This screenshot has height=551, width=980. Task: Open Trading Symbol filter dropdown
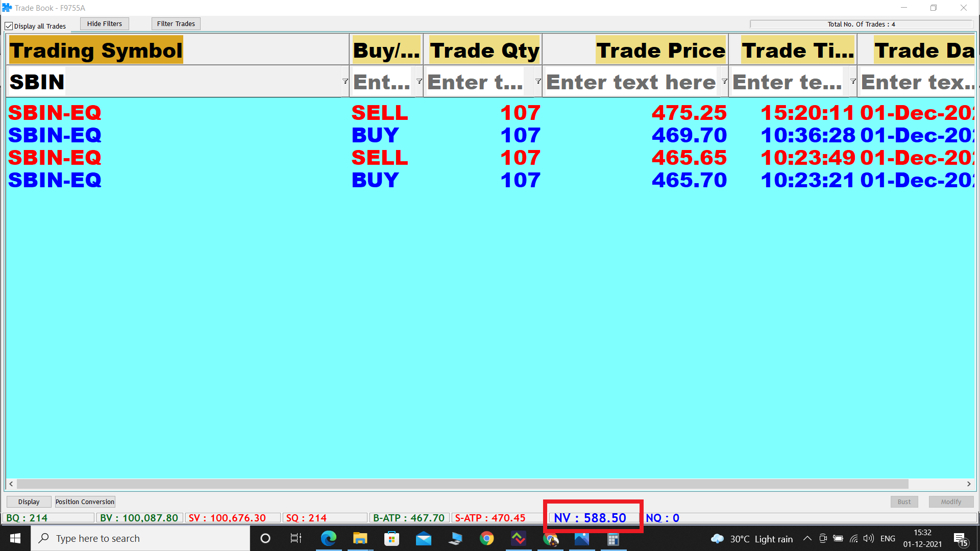[x=345, y=81]
